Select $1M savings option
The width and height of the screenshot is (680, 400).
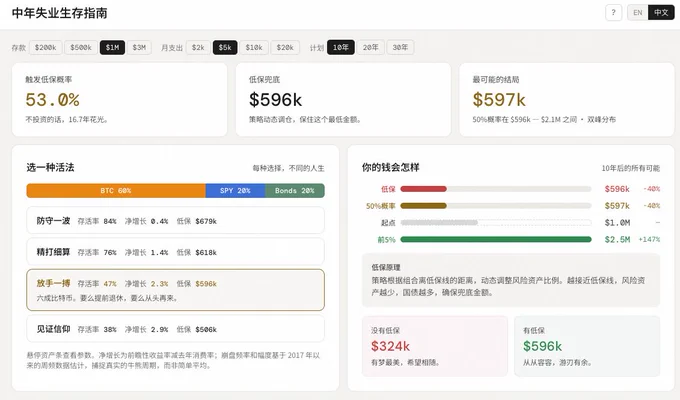112,47
